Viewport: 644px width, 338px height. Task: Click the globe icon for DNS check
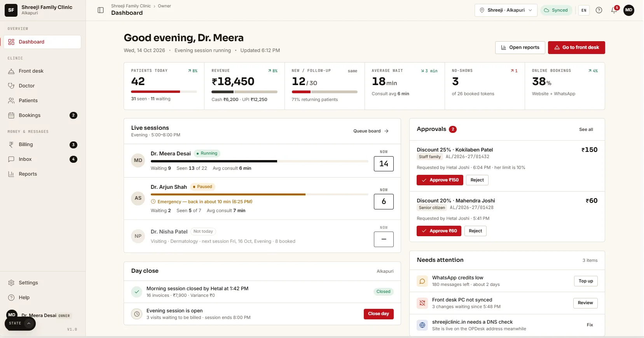click(422, 325)
